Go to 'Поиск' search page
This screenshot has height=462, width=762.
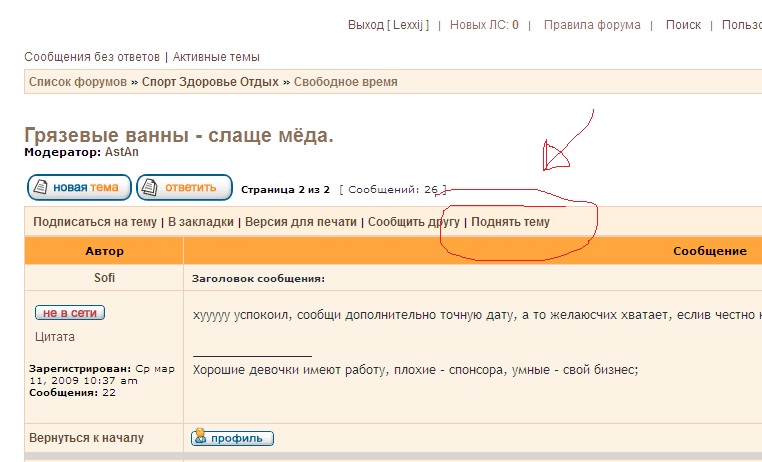(x=683, y=25)
